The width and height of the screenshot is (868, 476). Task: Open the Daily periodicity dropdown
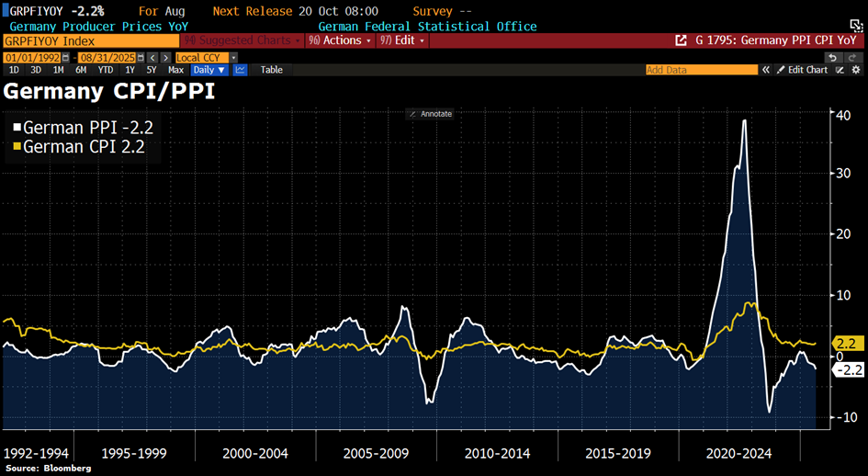coord(209,70)
